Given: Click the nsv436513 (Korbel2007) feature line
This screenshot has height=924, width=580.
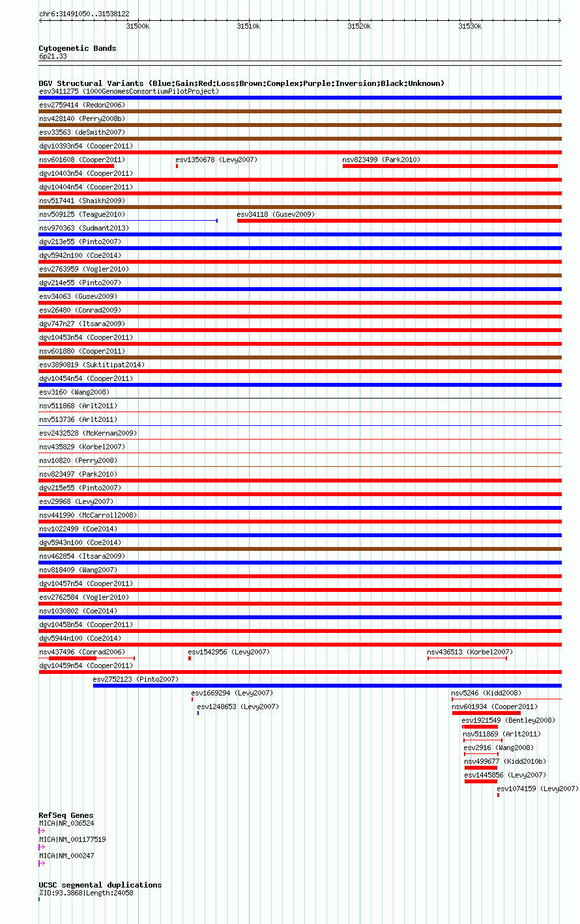Looking at the screenshot, I should coord(467,658).
